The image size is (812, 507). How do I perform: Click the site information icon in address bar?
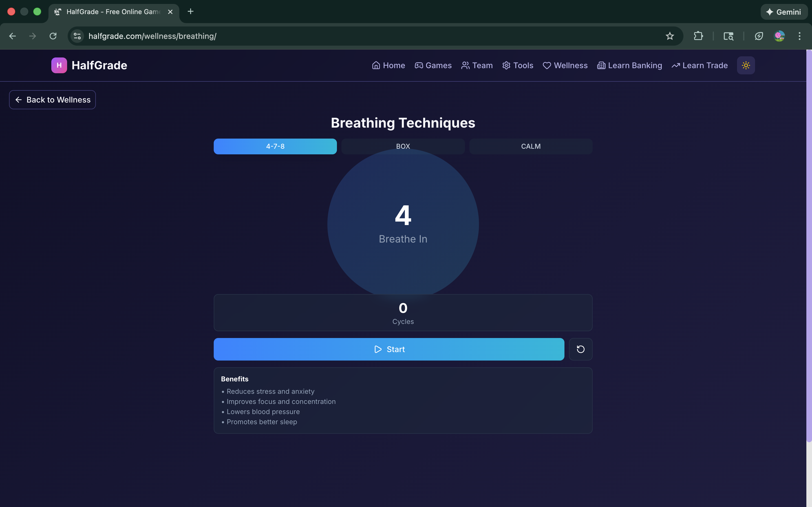(x=77, y=36)
